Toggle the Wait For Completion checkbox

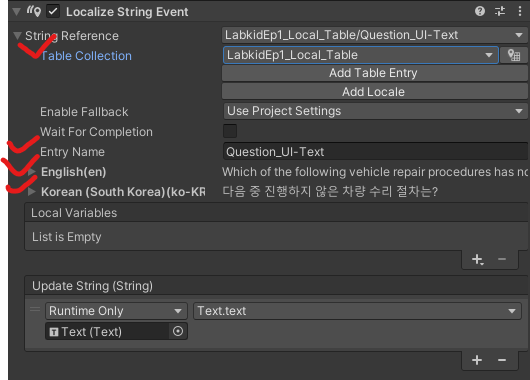pyautogui.click(x=230, y=131)
